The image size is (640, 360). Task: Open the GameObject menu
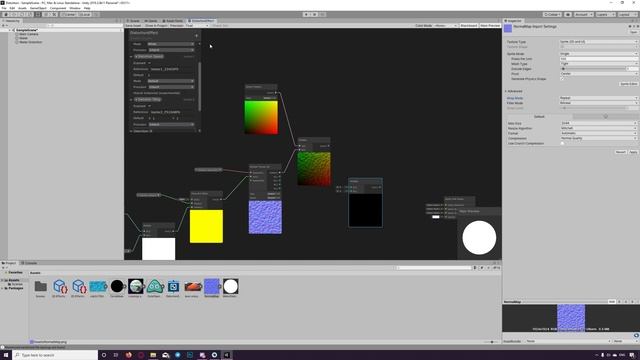pyautogui.click(x=38, y=8)
